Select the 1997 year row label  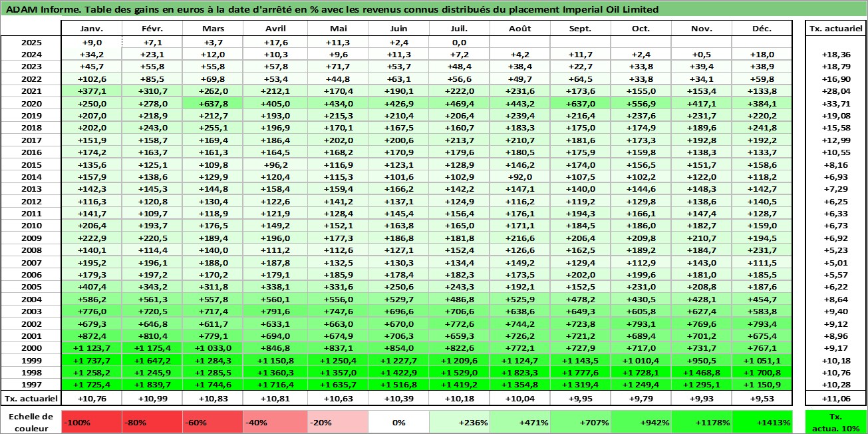[31, 385]
